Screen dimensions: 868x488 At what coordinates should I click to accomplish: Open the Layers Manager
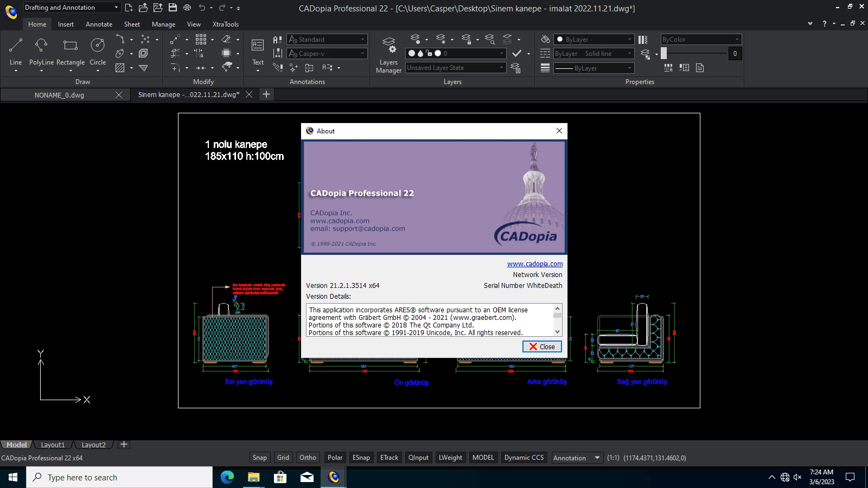point(388,55)
